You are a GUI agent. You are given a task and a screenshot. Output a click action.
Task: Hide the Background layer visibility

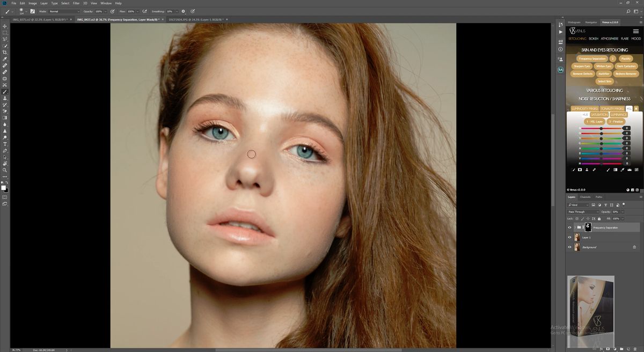[569, 247]
